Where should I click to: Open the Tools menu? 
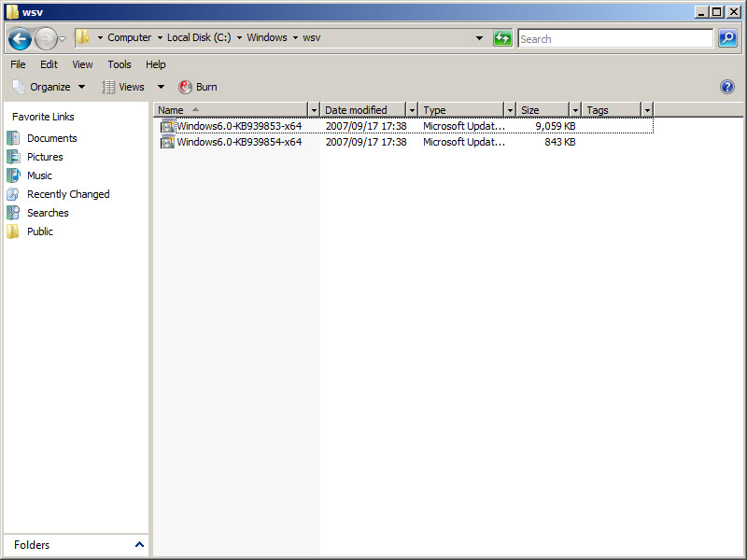click(x=120, y=64)
